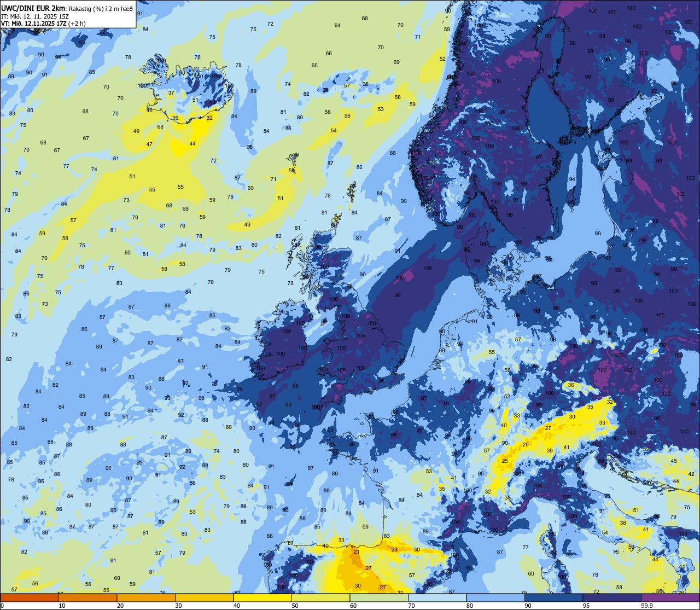Click the '20' legend tick label
Image resolution: width=700 pixels, height=610 pixels.
120,606
